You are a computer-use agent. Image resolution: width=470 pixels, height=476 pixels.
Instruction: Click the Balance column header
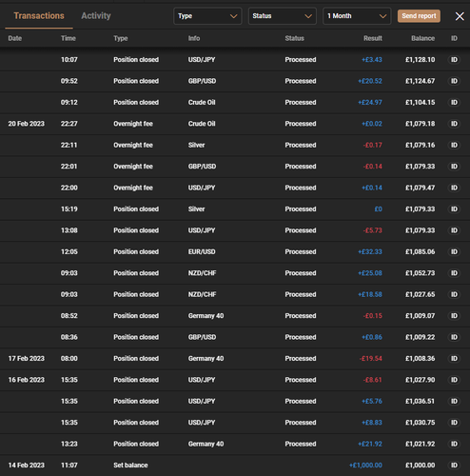coord(422,38)
